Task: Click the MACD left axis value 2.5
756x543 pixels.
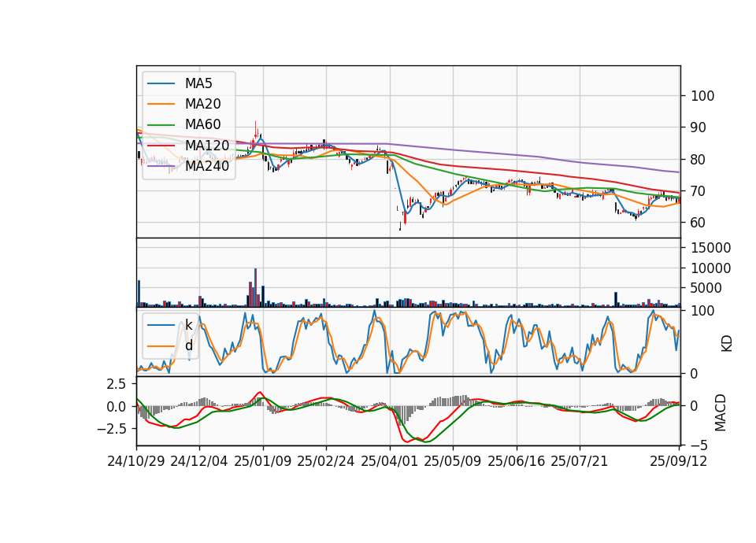Action: [x=117, y=384]
